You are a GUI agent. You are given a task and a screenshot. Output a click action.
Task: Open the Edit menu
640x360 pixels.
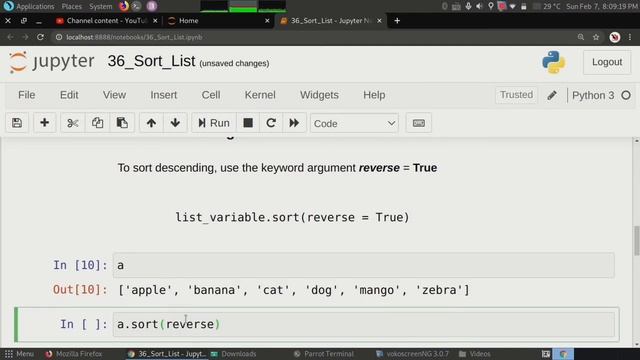(x=69, y=95)
